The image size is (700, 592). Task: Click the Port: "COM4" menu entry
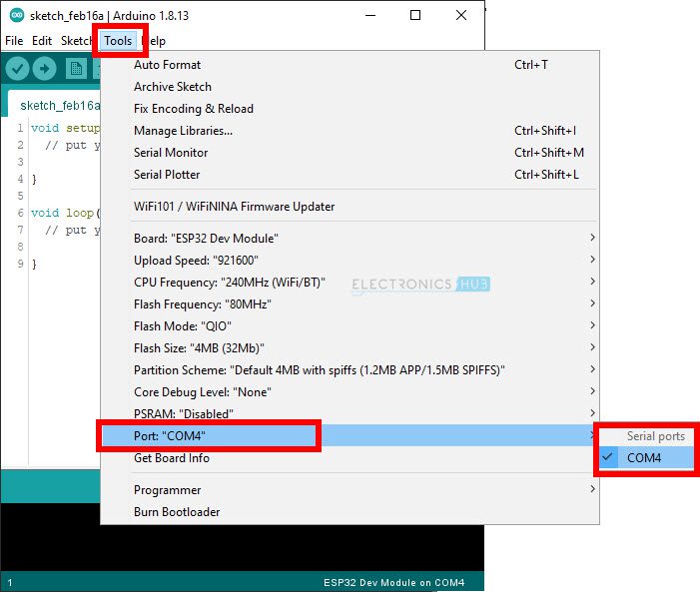(350, 435)
